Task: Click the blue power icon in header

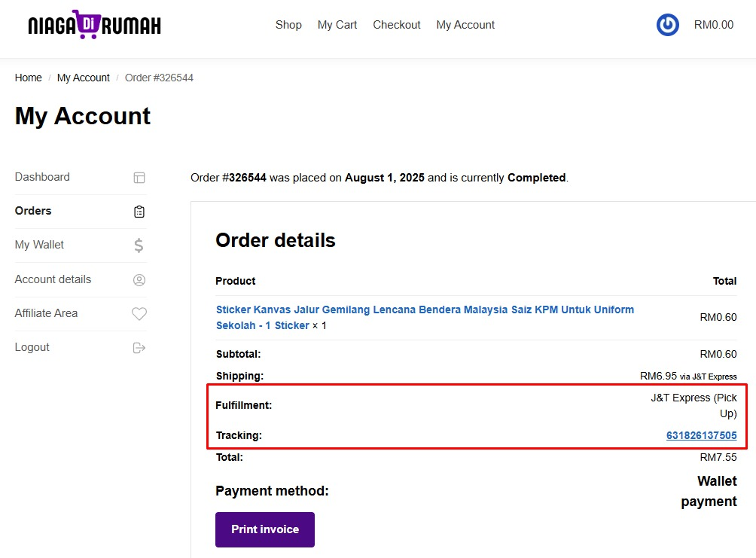Action: pos(668,25)
